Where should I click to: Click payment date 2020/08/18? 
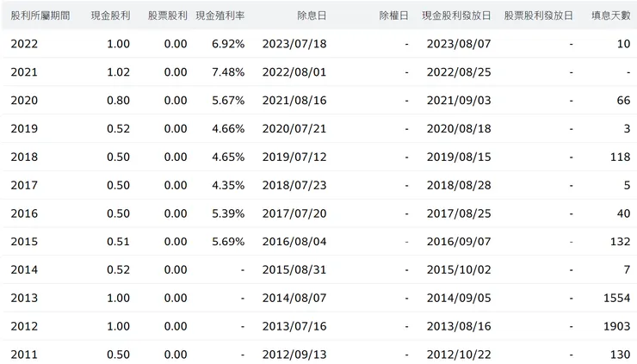[x=459, y=129]
